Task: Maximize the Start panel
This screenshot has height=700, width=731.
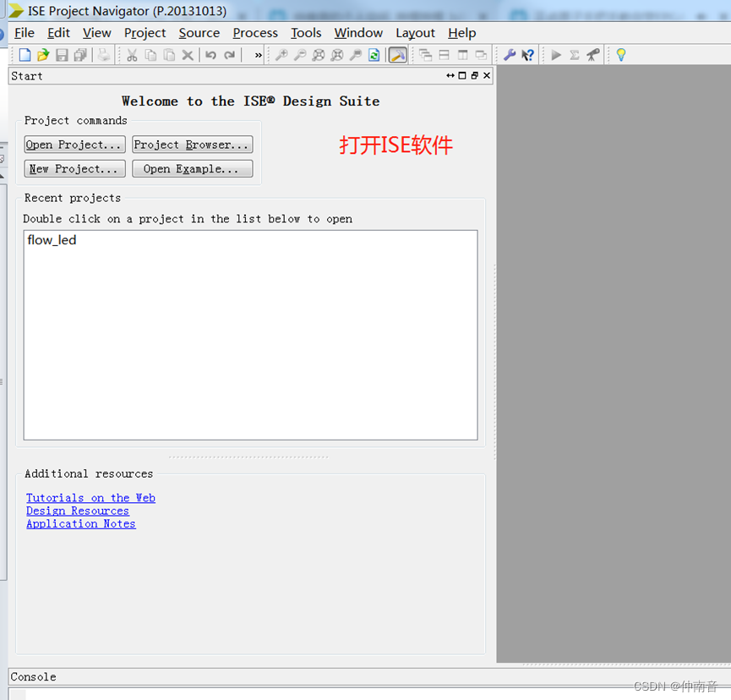Action: coord(462,75)
